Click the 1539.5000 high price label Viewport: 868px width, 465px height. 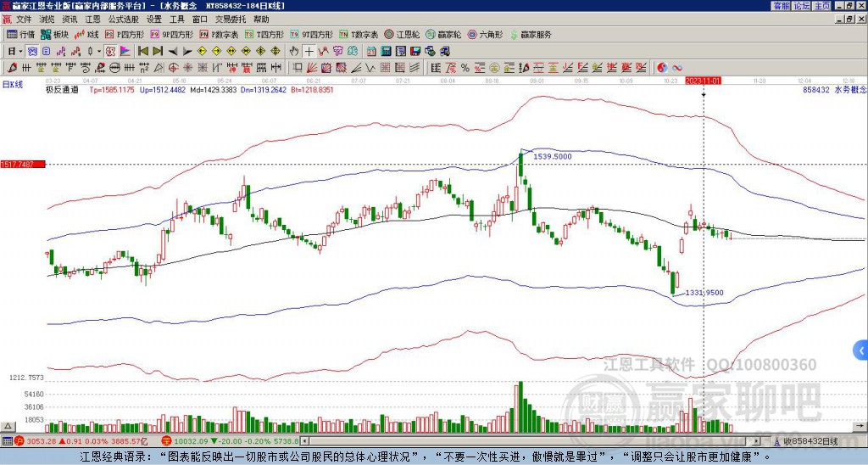pyautogui.click(x=553, y=157)
